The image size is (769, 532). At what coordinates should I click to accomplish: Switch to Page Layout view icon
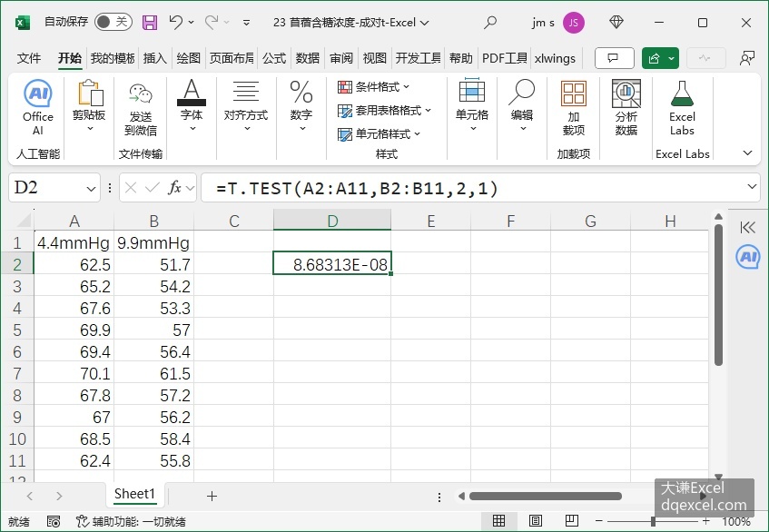point(535,520)
